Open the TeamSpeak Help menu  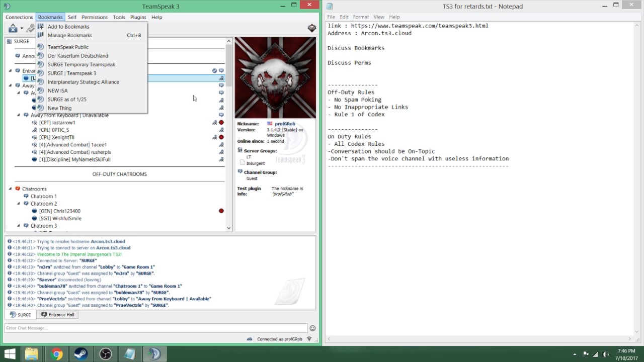(156, 17)
